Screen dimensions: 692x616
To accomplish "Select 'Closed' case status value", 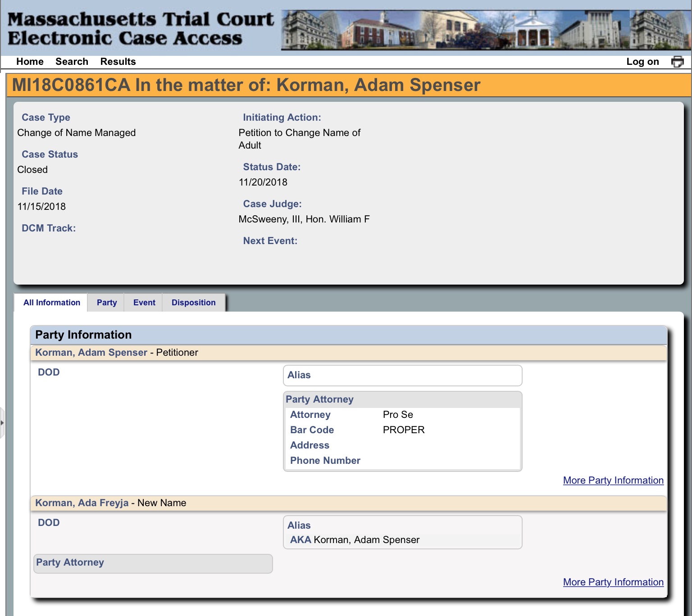I will (x=32, y=170).
